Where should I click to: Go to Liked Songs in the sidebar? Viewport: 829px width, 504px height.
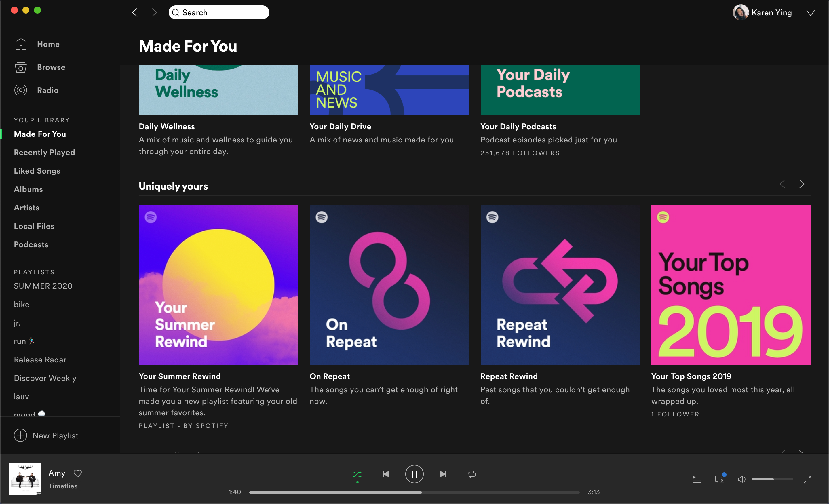click(x=37, y=171)
